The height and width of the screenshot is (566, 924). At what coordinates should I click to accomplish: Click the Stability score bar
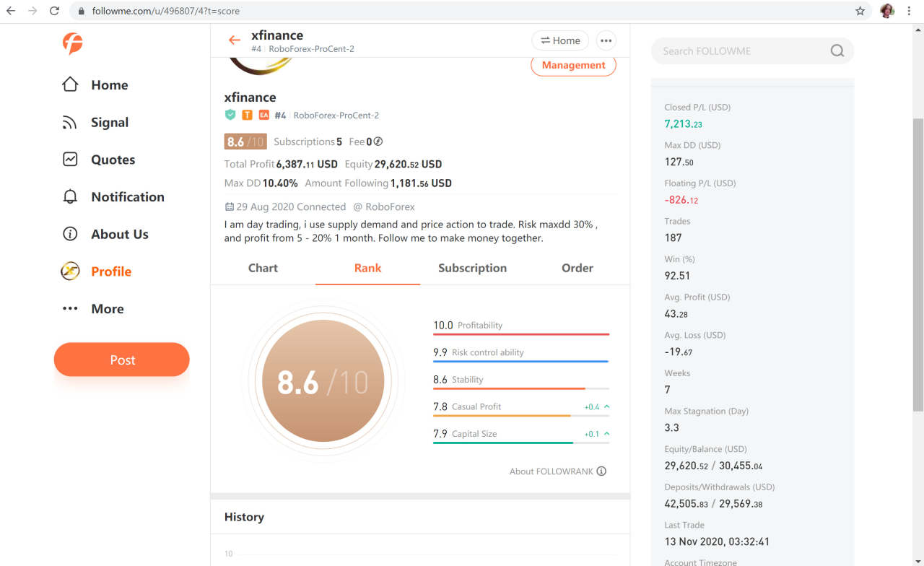(521, 388)
